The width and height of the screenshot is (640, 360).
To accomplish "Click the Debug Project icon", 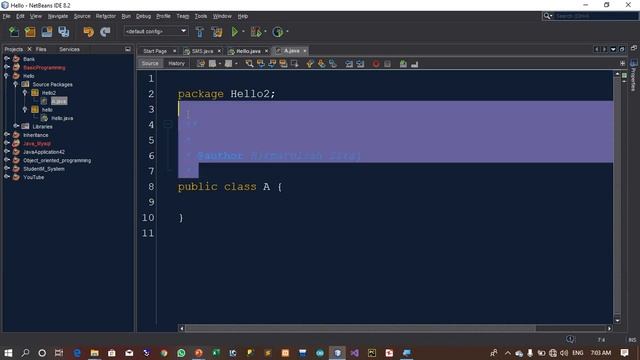I will coord(256,32).
